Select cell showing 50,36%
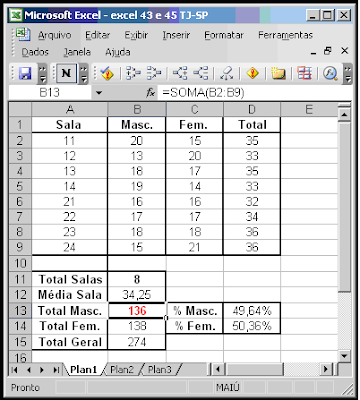Screen dimensions: 360x400 click(x=252, y=326)
